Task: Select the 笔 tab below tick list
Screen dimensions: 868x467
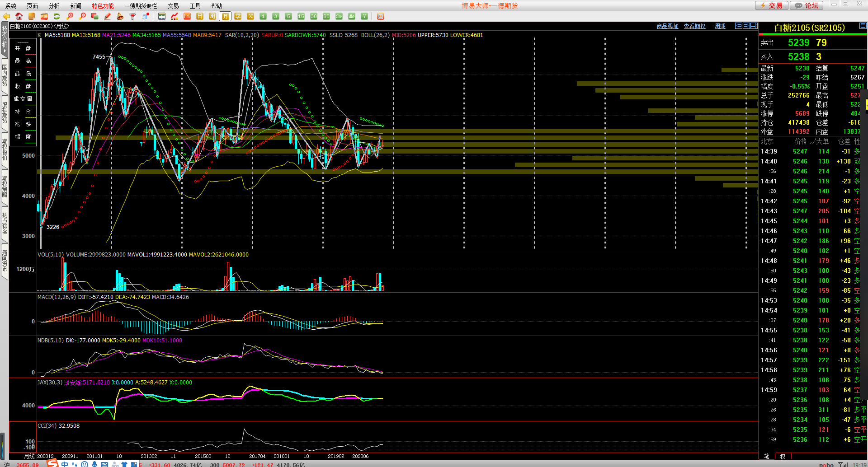Action: [766, 456]
